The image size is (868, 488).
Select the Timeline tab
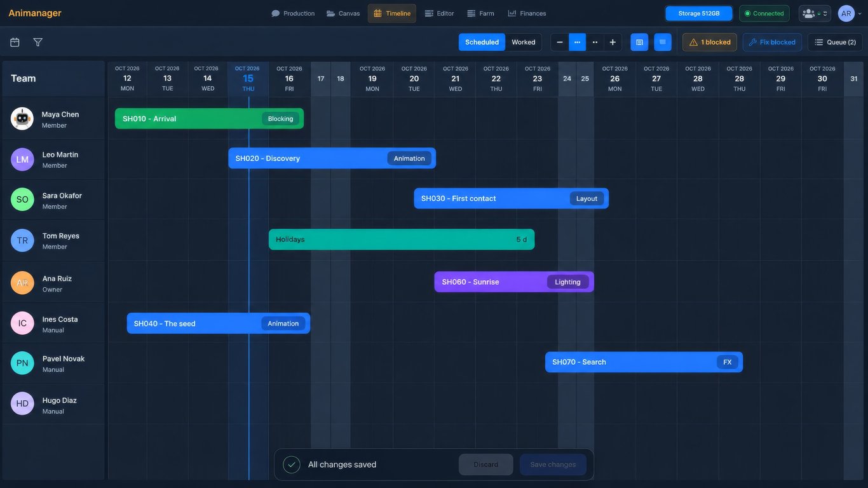pyautogui.click(x=392, y=13)
